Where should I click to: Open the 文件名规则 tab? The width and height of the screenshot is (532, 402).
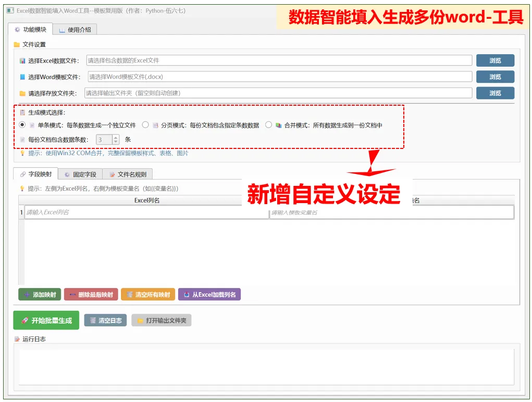[128, 174]
